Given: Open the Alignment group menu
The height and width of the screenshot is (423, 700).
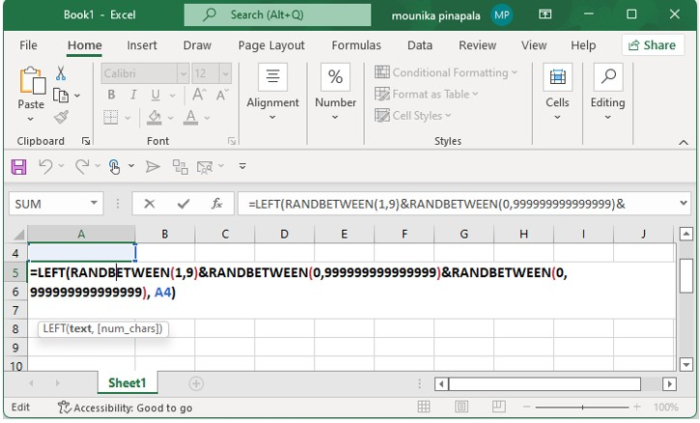Looking at the screenshot, I should click(273, 93).
